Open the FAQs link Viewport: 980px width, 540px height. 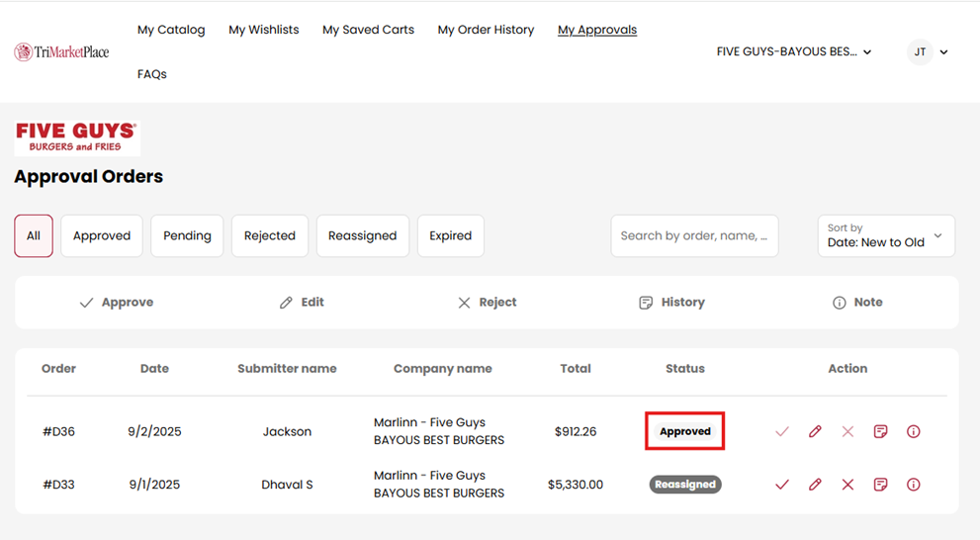pos(152,74)
